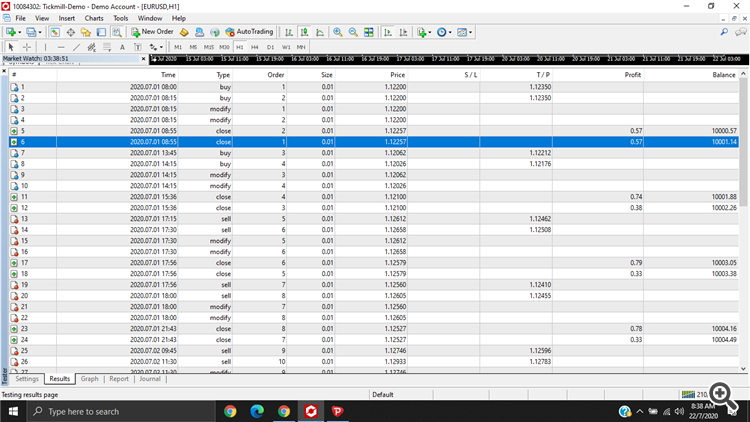This screenshot has width=750, height=422.
Task: Toggle the AutoTrading button
Action: tap(249, 32)
